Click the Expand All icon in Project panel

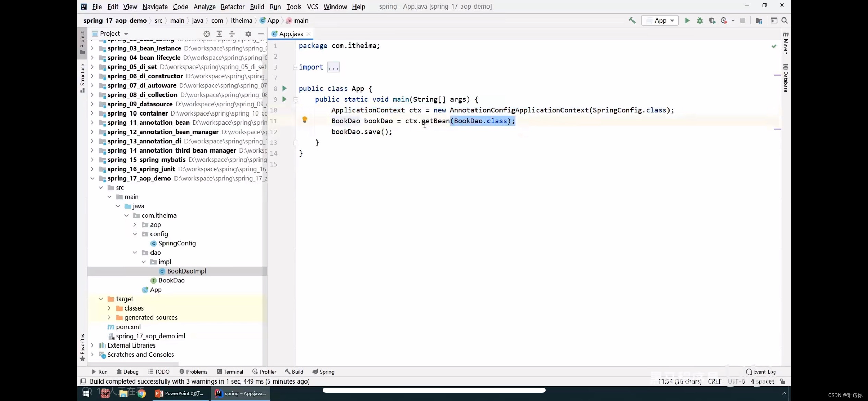coord(219,34)
